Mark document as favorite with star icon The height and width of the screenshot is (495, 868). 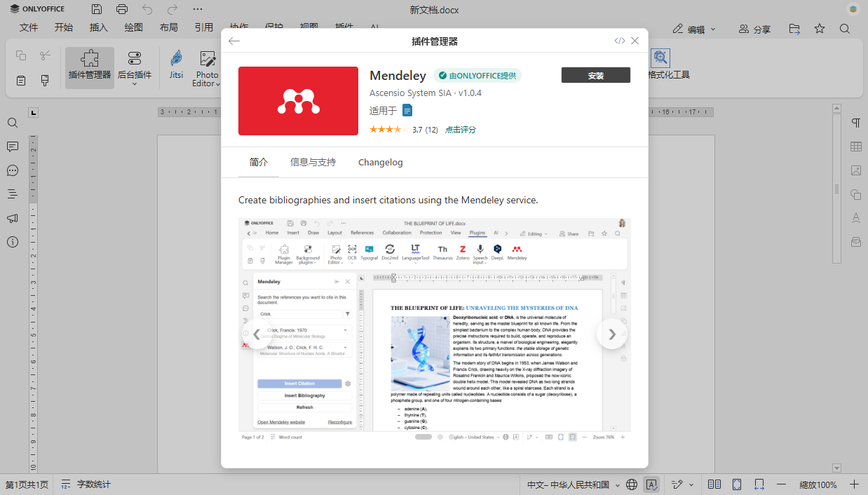click(x=820, y=29)
